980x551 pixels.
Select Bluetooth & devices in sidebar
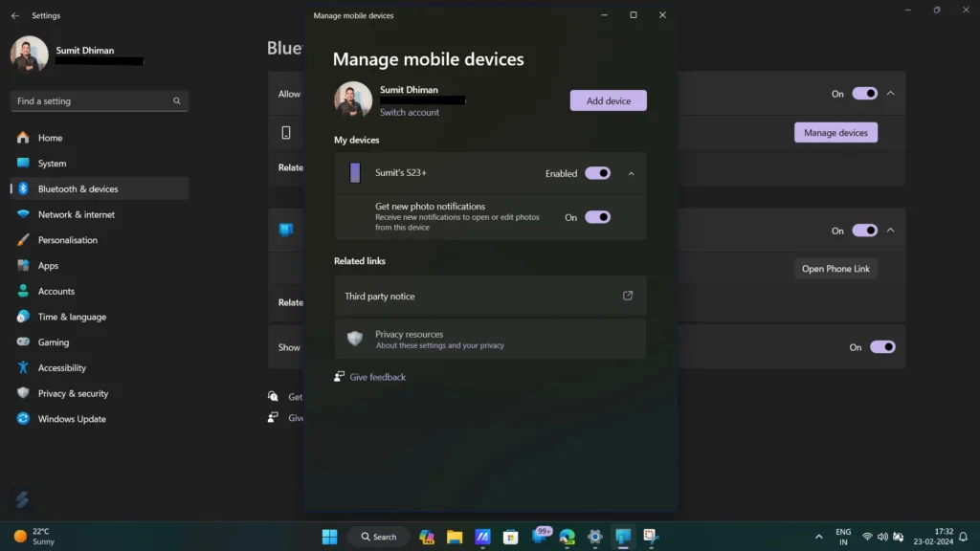pyautogui.click(x=100, y=188)
